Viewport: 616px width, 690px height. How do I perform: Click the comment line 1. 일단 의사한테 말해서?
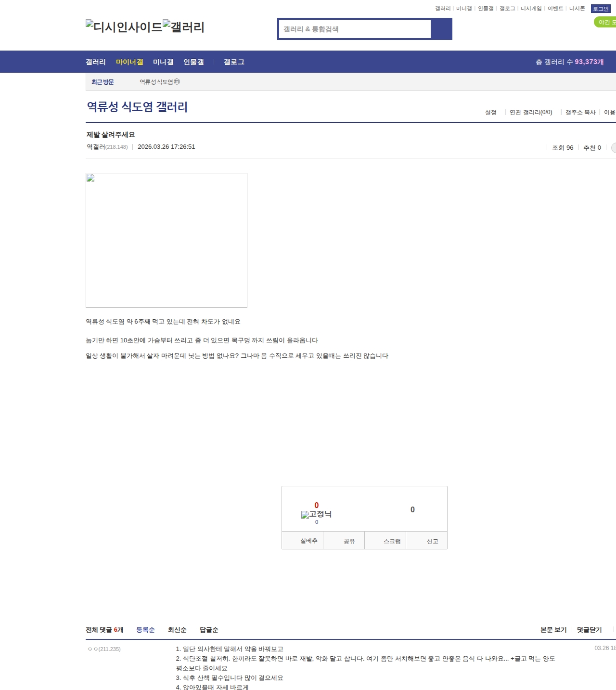(230, 649)
